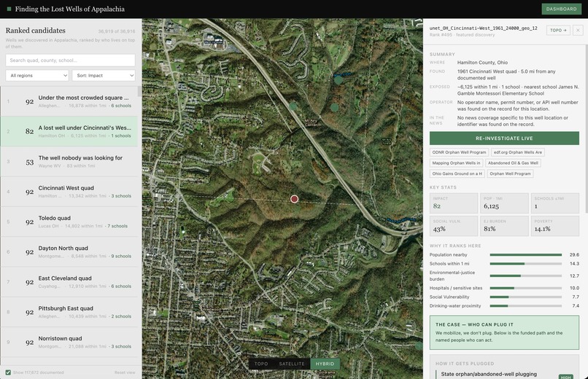
Task: Click the Population nearby score bar
Action: tap(526, 254)
